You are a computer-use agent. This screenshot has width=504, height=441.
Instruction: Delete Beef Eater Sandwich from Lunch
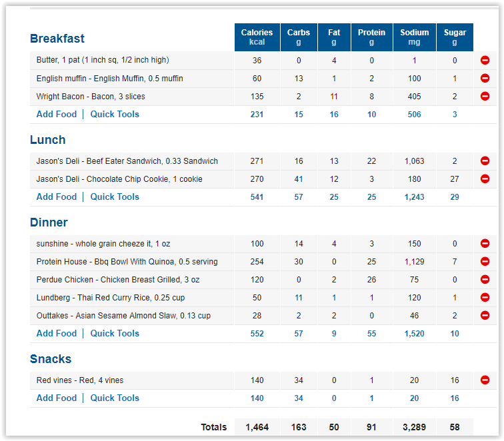485,161
